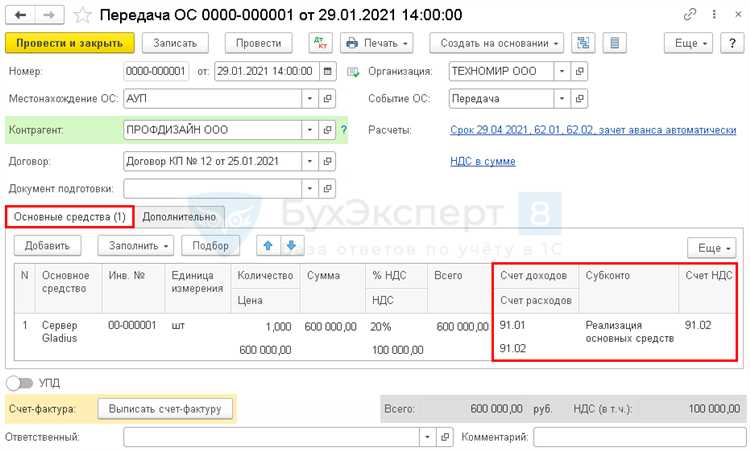
Task: Click Подбор button
Action: (x=210, y=246)
